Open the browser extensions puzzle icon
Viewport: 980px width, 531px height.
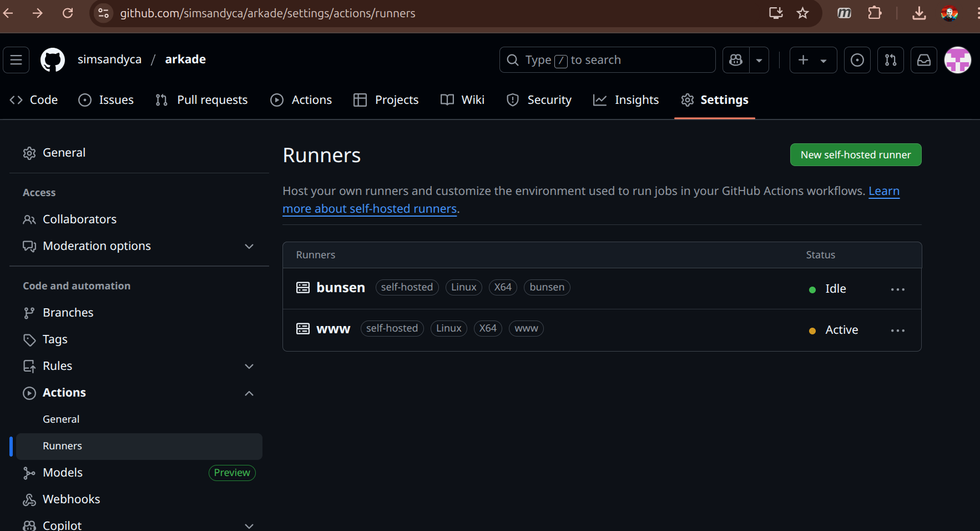tap(875, 13)
